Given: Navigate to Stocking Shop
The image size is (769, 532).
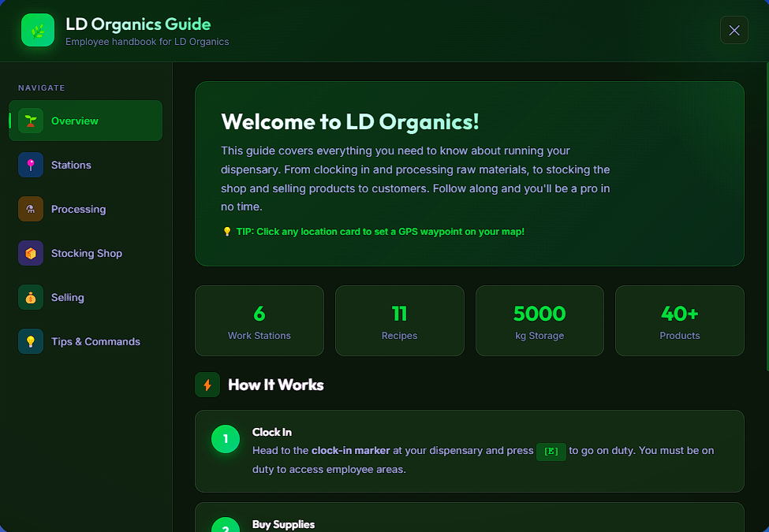Looking at the screenshot, I should [x=85, y=253].
